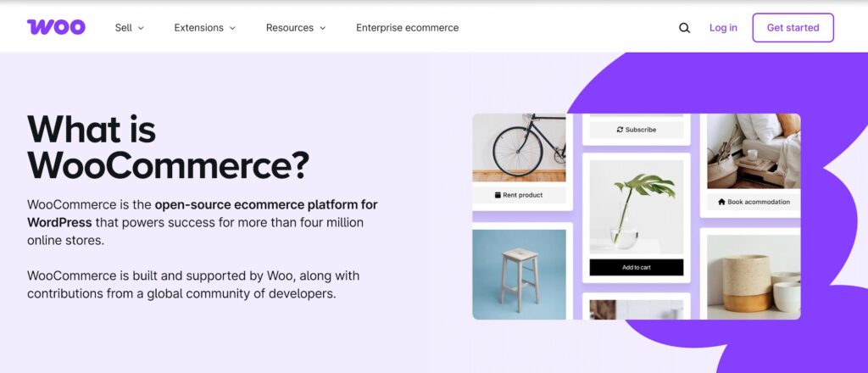The image size is (868, 373).
Task: Open the Extensions menu
Action: click(x=205, y=28)
